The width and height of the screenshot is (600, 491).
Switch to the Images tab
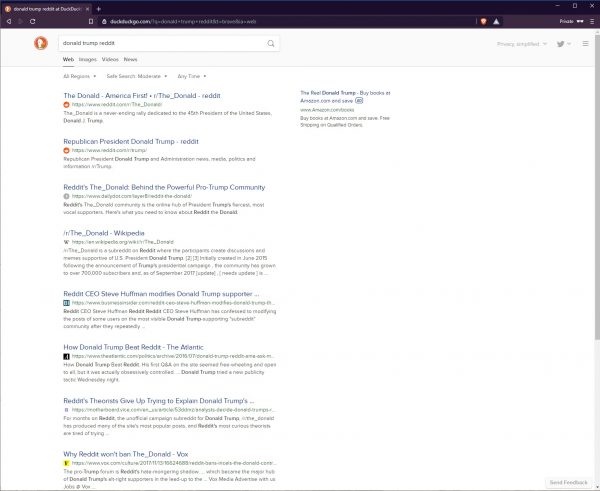click(88, 60)
